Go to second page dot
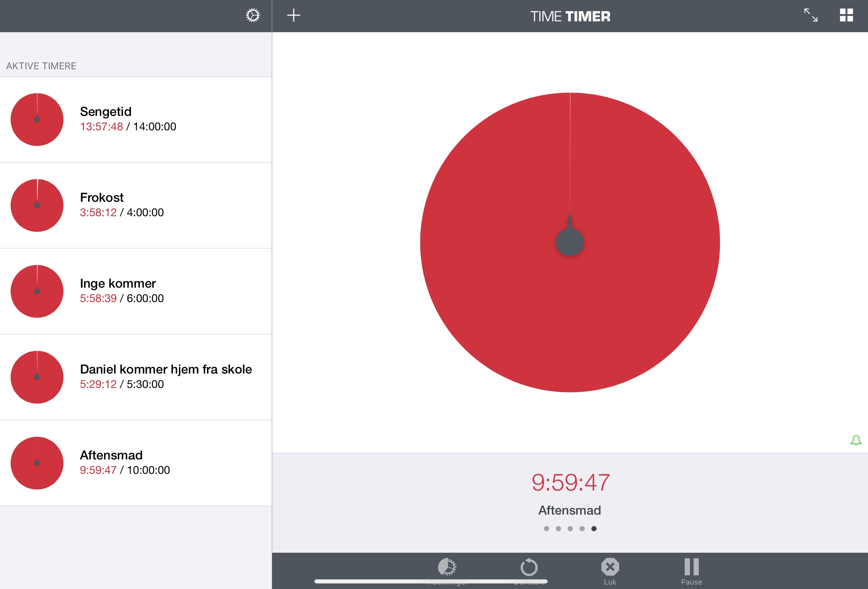This screenshot has height=589, width=868. coord(558,529)
